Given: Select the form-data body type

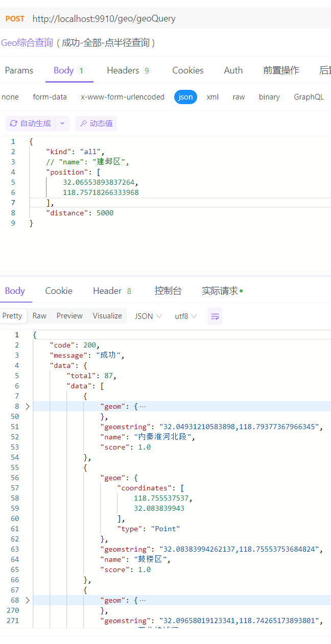Looking at the screenshot, I should pyautogui.click(x=50, y=97).
